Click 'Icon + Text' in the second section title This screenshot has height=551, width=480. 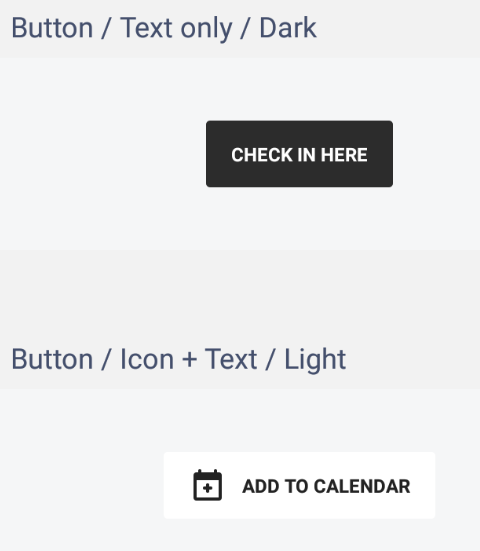click(189, 359)
